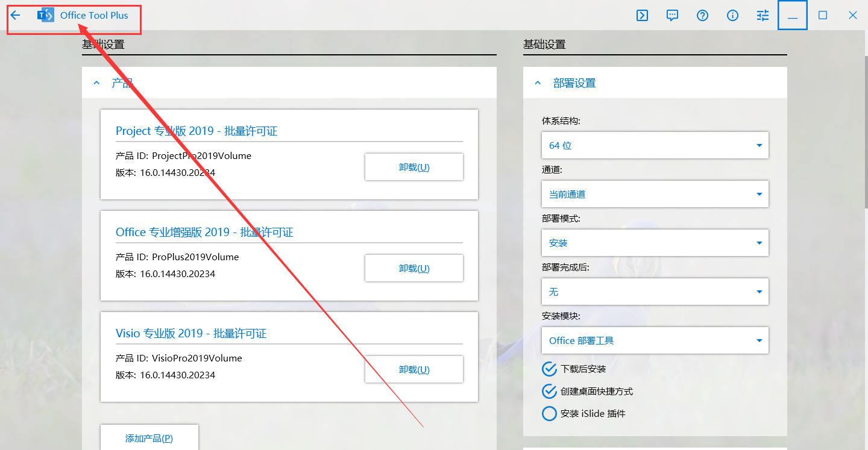Click the 添加产品(P) button

coord(149,438)
